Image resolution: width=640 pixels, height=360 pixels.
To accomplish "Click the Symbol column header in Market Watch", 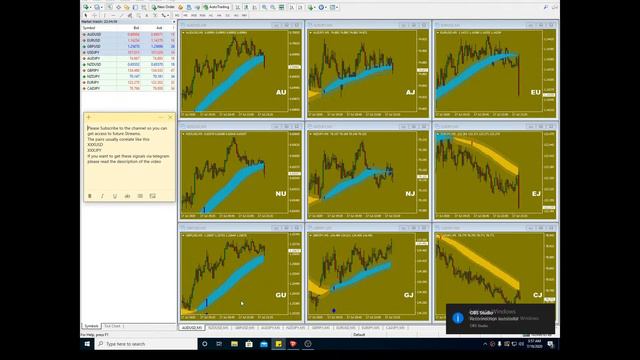I will point(89,28).
